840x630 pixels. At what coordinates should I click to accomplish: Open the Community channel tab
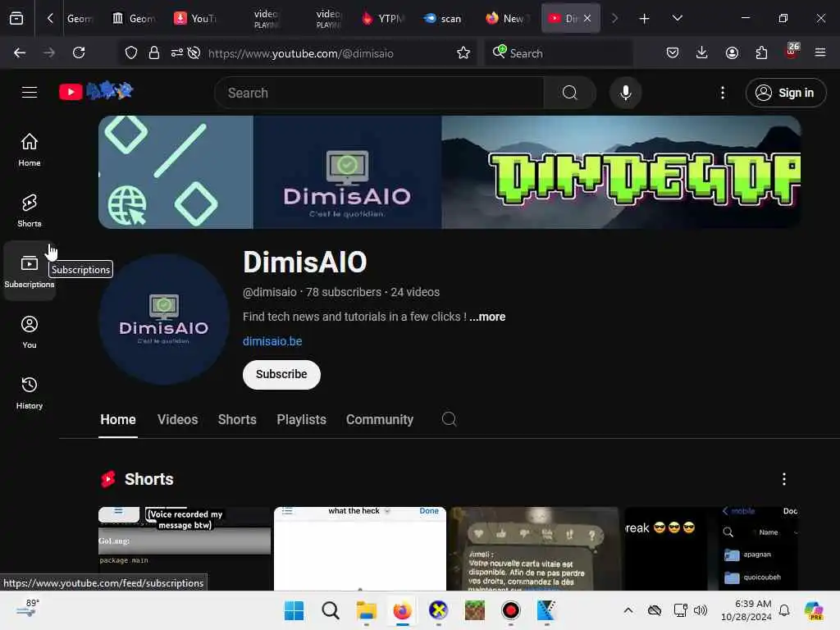click(379, 419)
